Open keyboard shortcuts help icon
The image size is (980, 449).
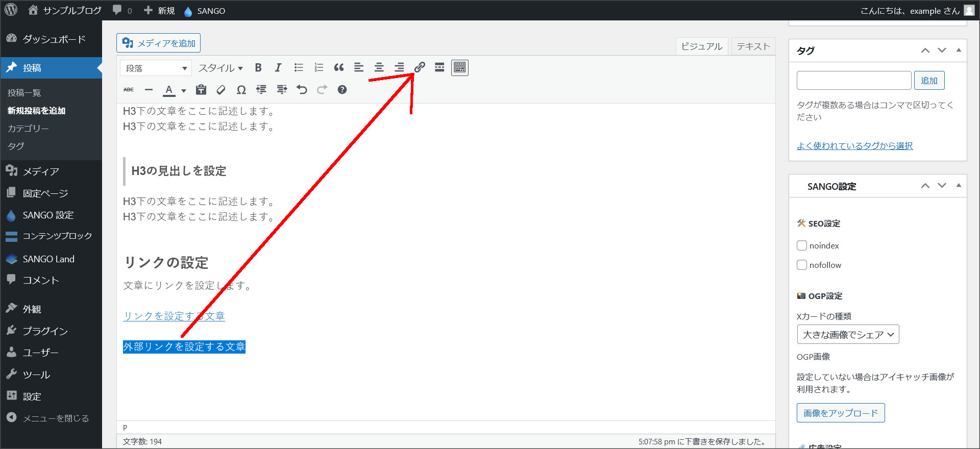tap(342, 90)
